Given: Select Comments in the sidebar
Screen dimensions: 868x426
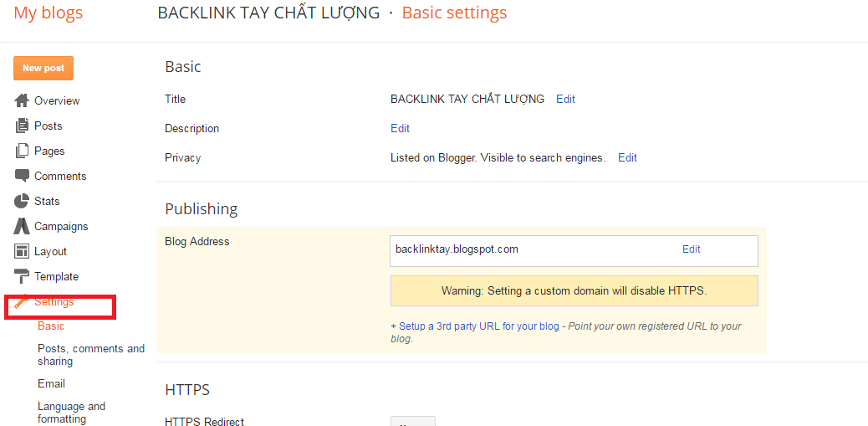Looking at the screenshot, I should click(60, 176).
